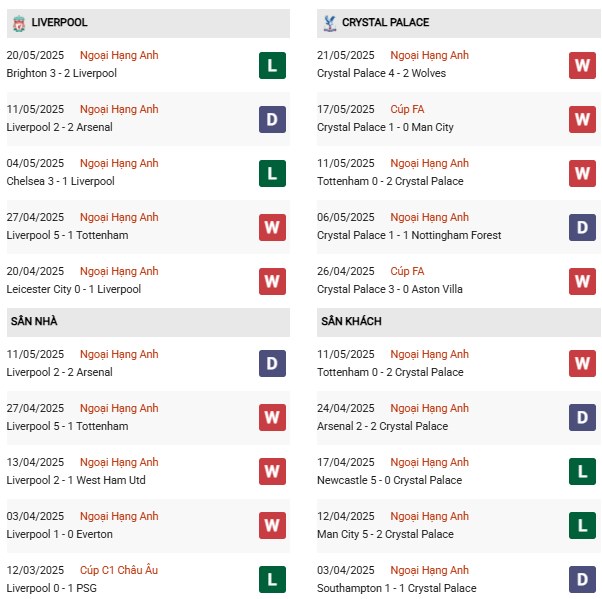Click the D badge for Crystal Palace 1 - 1 Nottingham Forest
Screen dimensions: 602x599
click(x=582, y=228)
